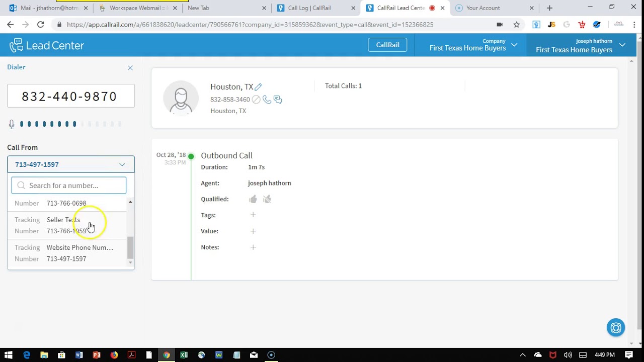The image size is (644, 362).
Task: Open the Windows Start menu
Action: point(9,355)
